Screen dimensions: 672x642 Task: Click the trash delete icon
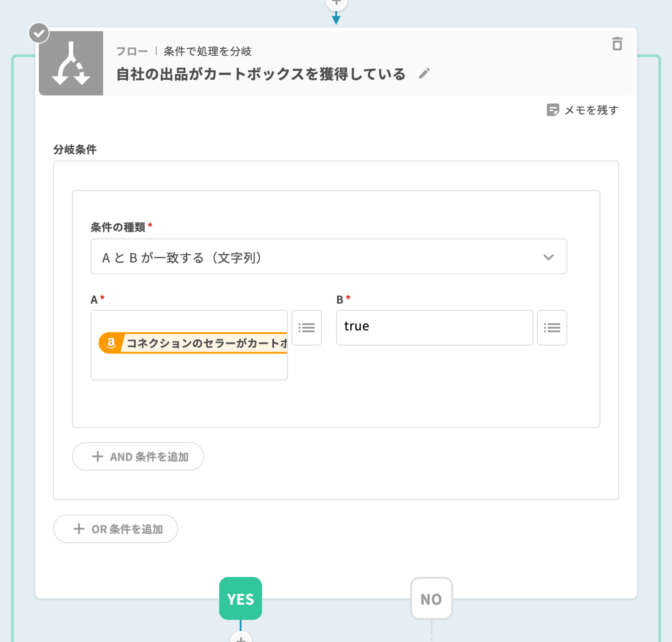[617, 44]
